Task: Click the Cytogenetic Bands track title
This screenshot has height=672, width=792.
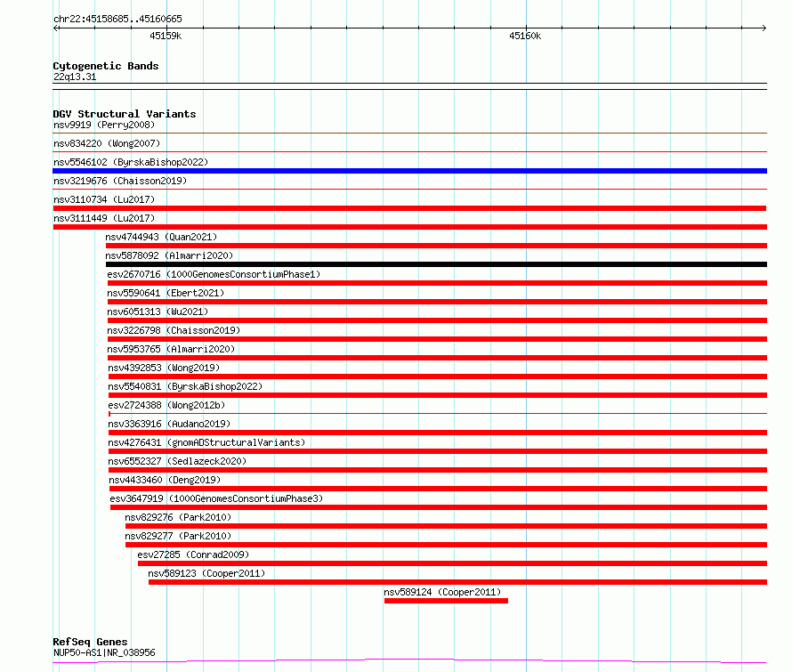Action: tap(106, 66)
